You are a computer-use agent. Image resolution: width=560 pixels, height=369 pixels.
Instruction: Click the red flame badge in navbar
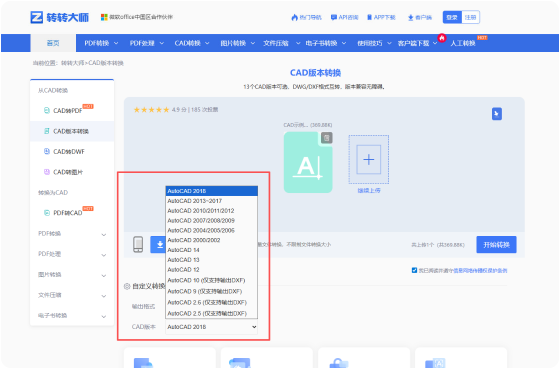click(x=442, y=38)
